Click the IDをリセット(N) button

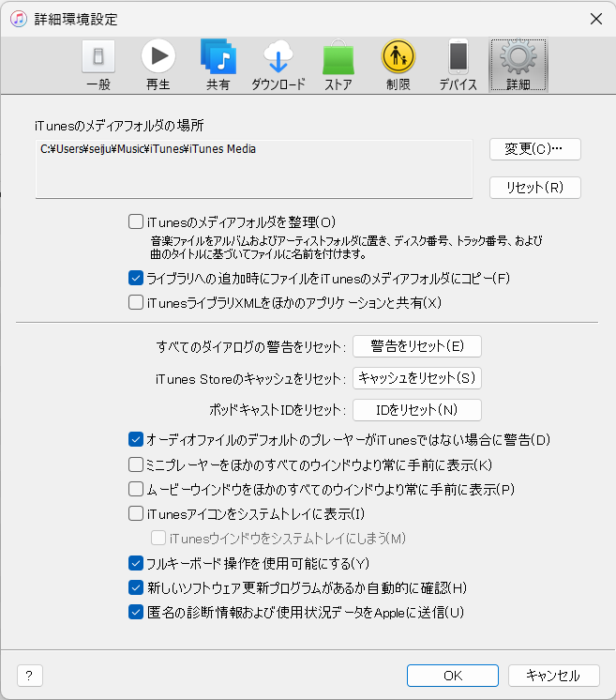pos(417,410)
